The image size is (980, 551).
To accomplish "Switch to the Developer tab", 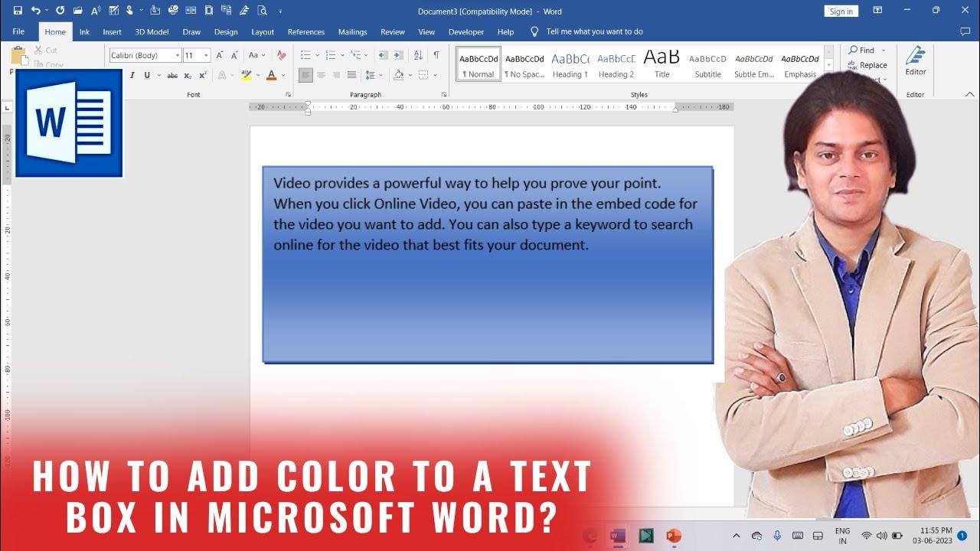I will 466,32.
